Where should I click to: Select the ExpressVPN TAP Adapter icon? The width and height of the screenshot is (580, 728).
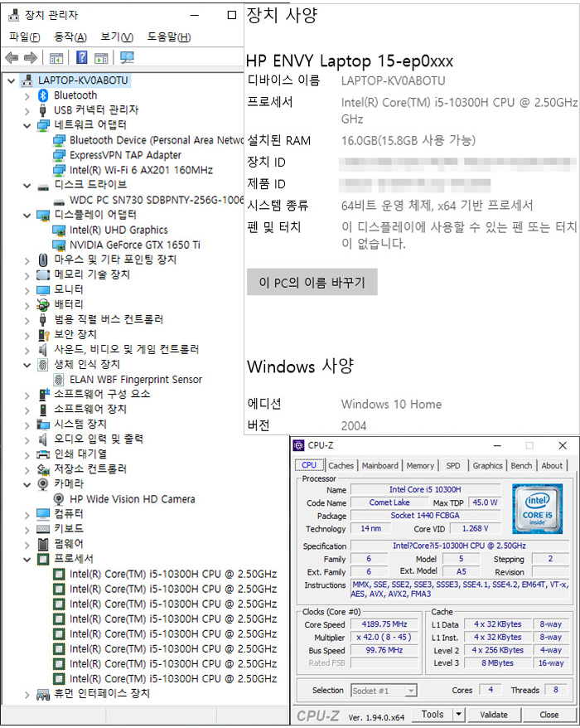click(x=59, y=155)
